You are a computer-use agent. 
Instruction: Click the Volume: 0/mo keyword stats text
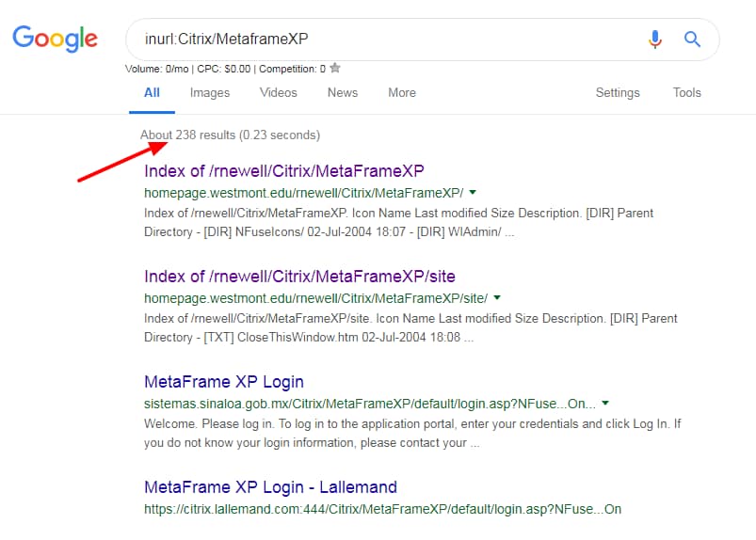[x=225, y=69]
